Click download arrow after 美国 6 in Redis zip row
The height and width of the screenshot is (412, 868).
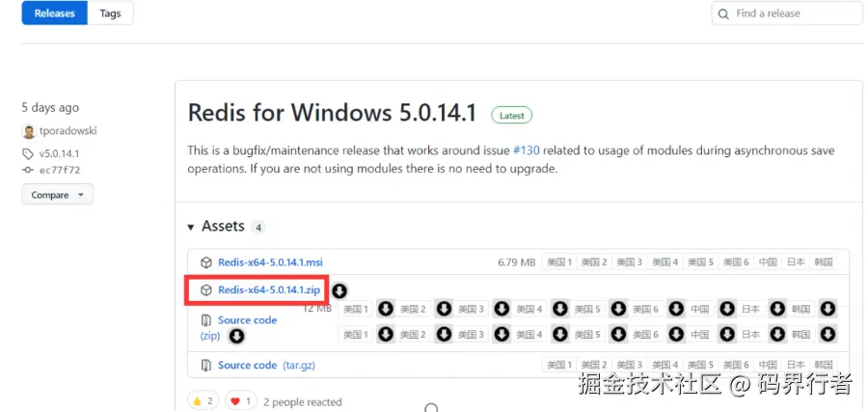coord(676,309)
